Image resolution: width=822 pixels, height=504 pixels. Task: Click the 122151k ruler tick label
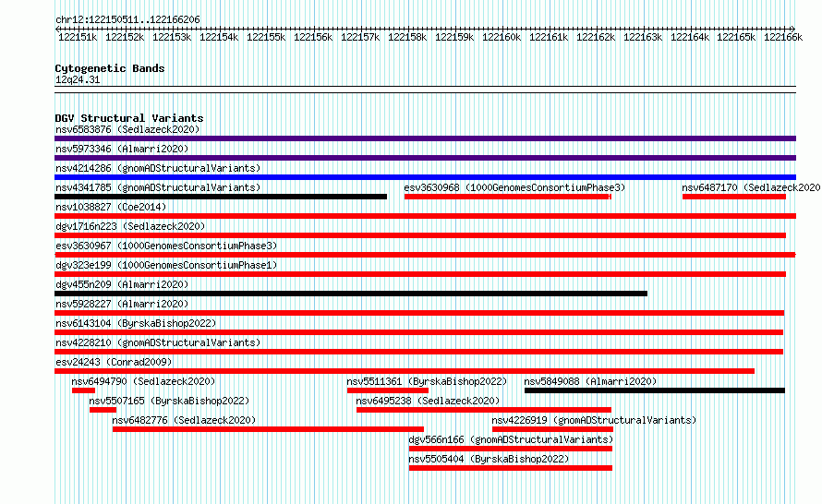(x=78, y=37)
